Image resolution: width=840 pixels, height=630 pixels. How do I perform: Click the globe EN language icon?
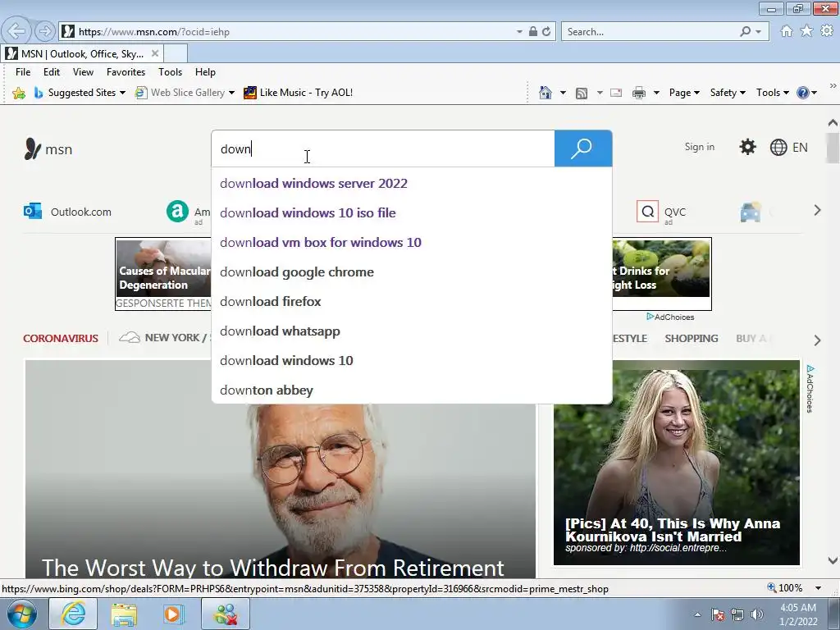coord(788,148)
